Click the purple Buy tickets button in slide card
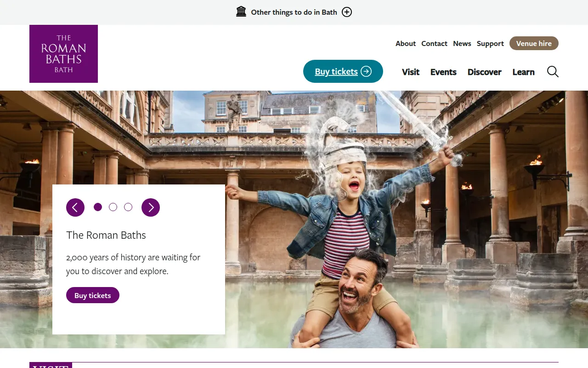The width and height of the screenshot is (588, 368). pos(93,295)
